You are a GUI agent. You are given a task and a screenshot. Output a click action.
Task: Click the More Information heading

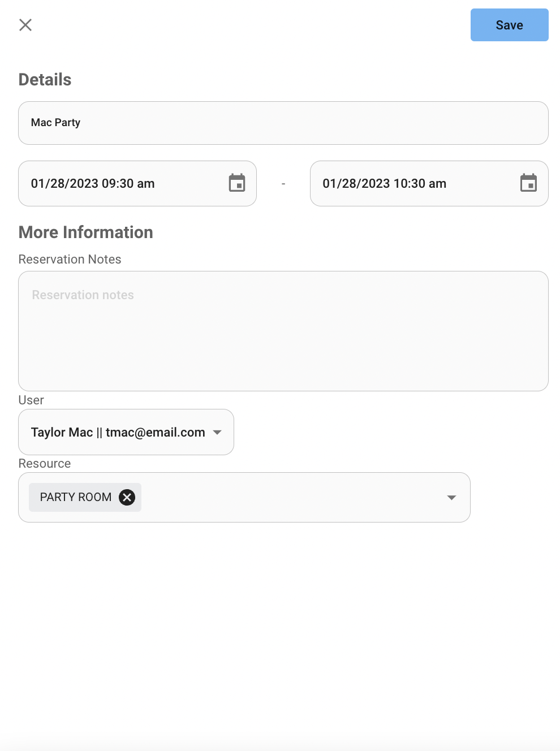click(x=86, y=232)
